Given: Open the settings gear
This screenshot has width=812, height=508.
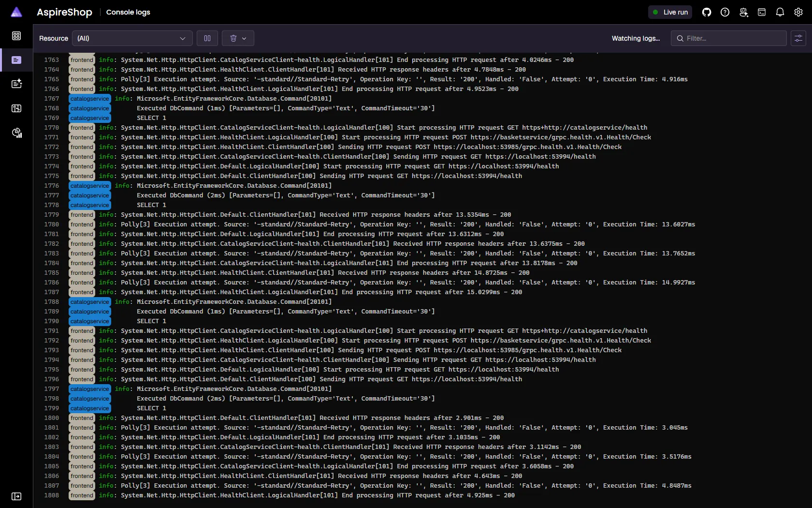Looking at the screenshot, I should click(798, 12).
